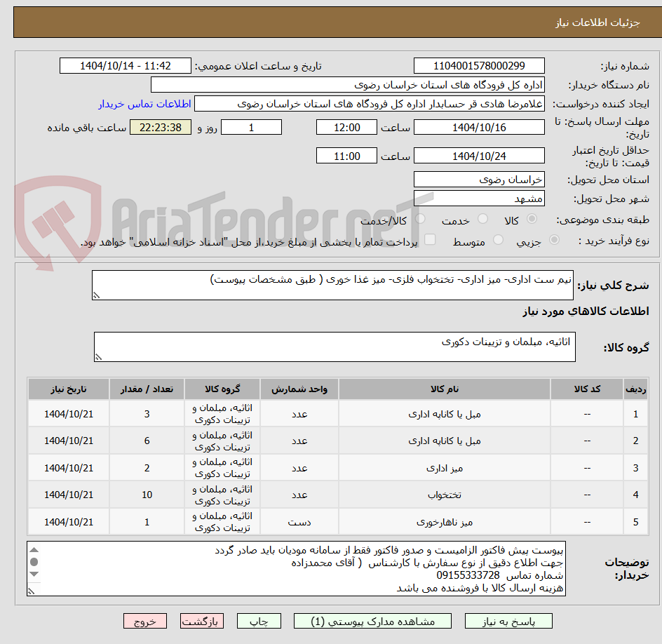
Task: Click the تعداد / مقدار column header
Action: tap(147, 389)
